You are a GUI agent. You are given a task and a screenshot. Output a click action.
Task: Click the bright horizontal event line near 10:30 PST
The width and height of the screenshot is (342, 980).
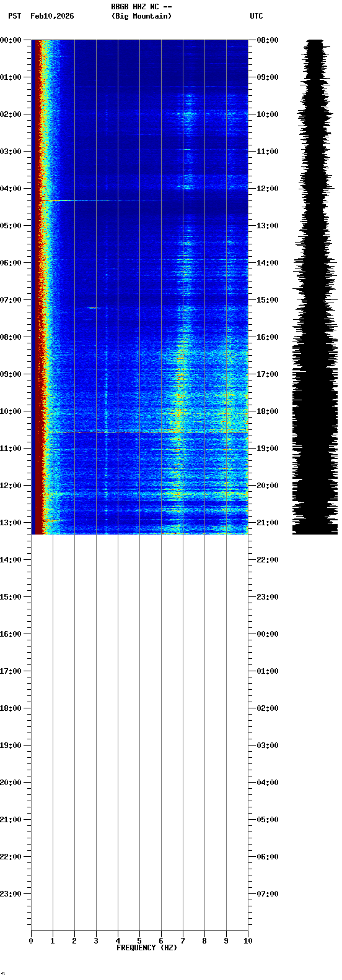click(x=146, y=432)
